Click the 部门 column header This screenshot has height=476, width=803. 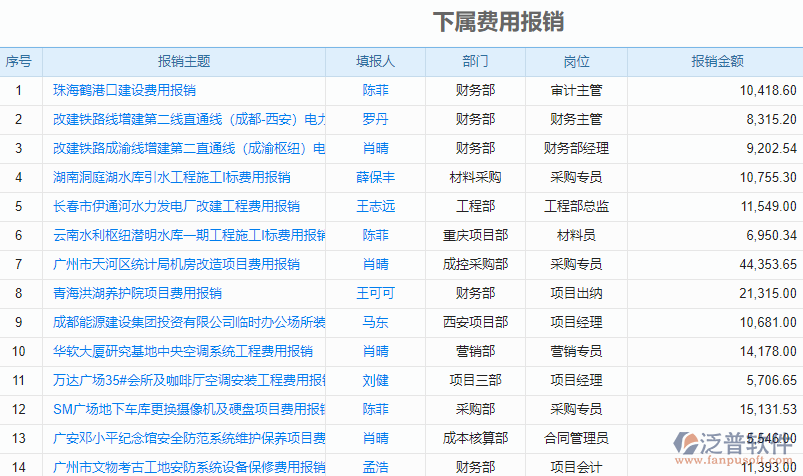pos(475,62)
